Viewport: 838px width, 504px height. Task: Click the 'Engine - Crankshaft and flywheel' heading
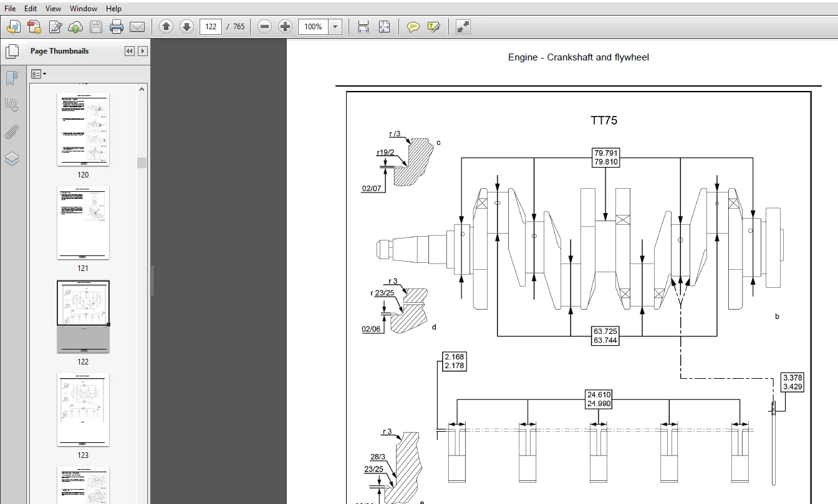(579, 57)
